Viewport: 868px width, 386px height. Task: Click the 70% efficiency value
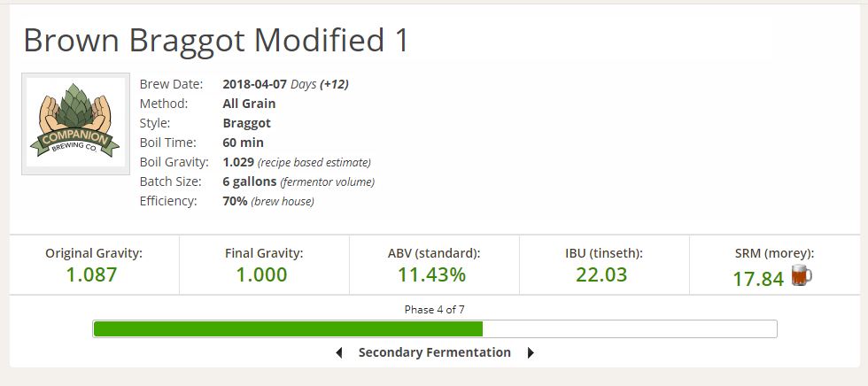pos(235,201)
